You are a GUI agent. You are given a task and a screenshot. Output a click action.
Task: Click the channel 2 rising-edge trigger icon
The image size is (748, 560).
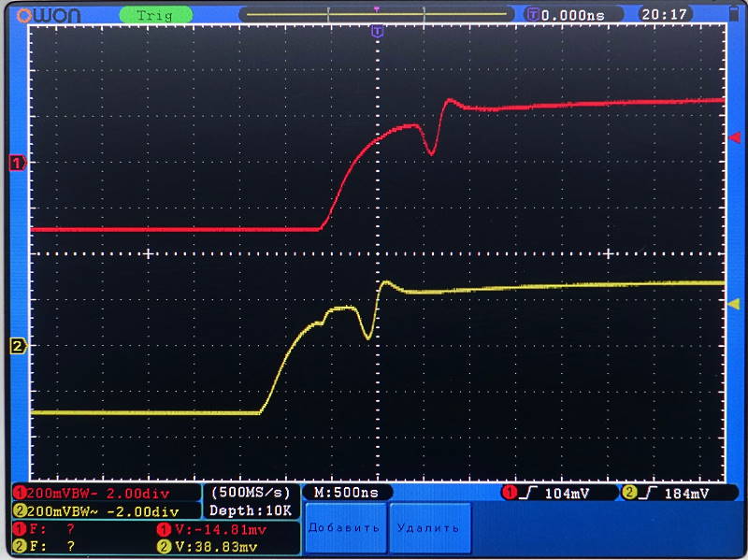click(644, 493)
